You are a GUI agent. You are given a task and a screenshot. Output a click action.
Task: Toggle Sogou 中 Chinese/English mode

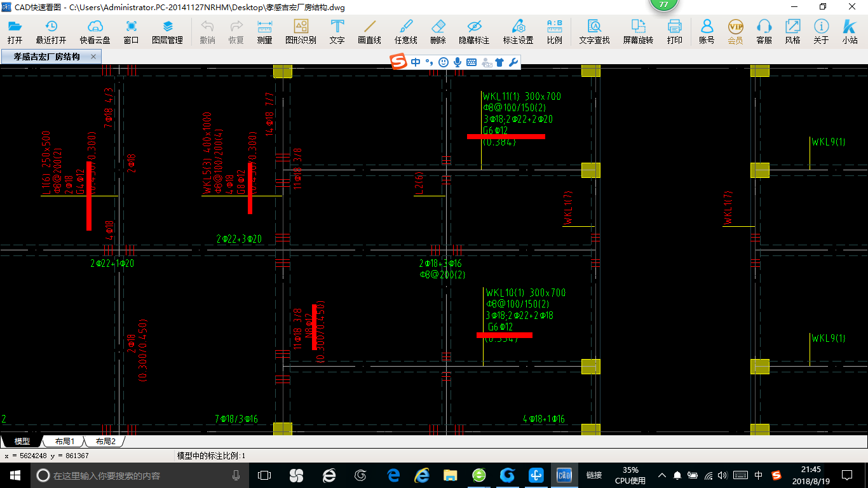pyautogui.click(x=416, y=62)
